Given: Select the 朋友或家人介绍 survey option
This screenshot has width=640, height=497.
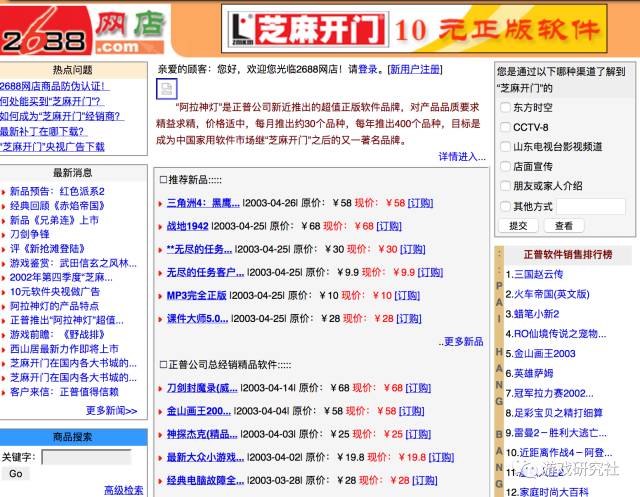Looking at the screenshot, I should pyautogui.click(x=505, y=186).
